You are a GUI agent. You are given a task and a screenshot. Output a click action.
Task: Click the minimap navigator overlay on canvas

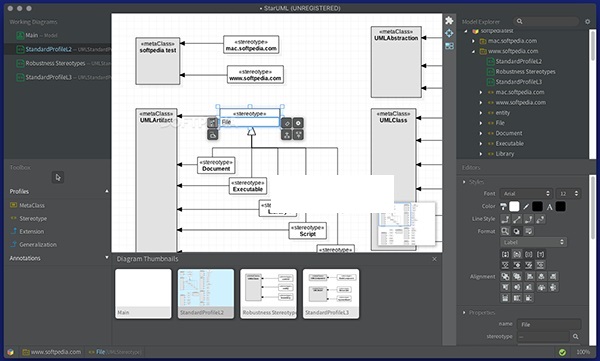coord(406,224)
